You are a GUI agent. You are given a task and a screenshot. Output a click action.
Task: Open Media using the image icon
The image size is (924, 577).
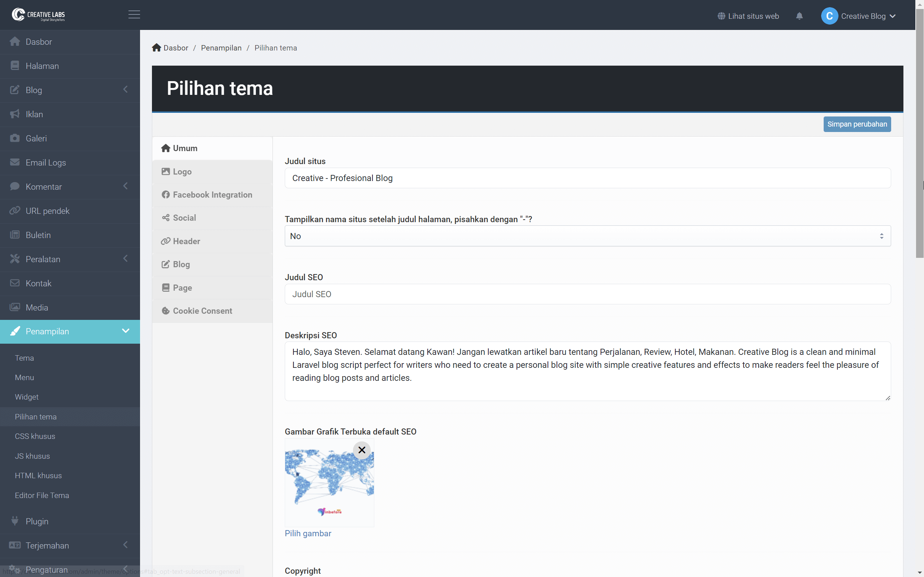(15, 307)
